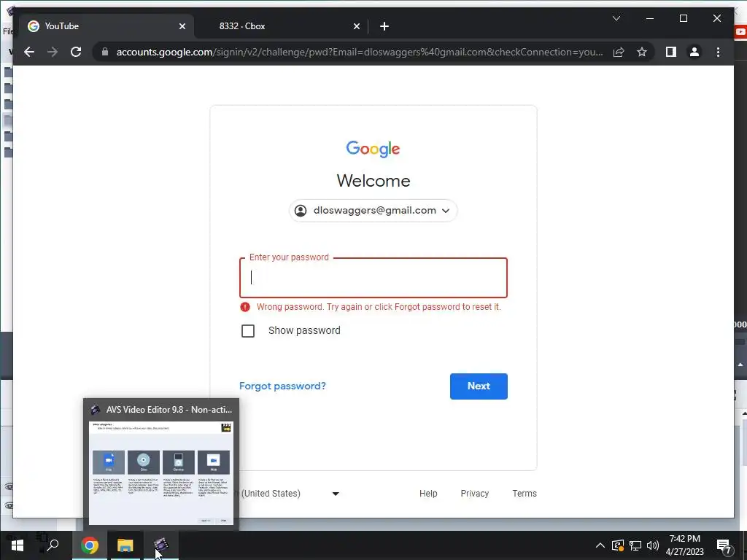Expand the dloswaggers@gmail.com account switcher
This screenshot has width=747, height=560.
pos(373,211)
